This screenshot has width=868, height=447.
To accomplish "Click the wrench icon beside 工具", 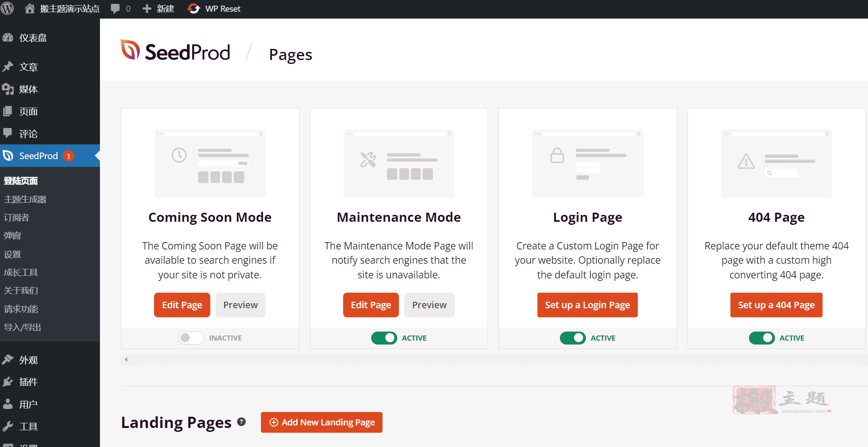I will pos(8,426).
